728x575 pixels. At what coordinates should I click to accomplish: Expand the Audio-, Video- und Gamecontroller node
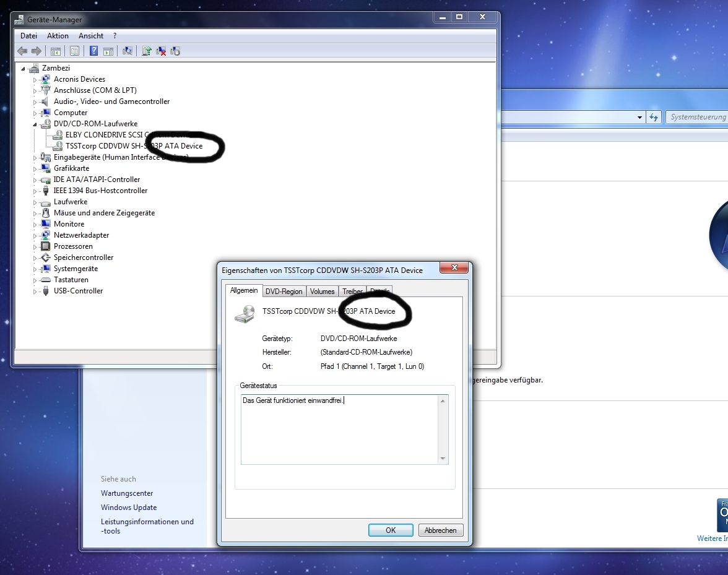tap(35, 102)
